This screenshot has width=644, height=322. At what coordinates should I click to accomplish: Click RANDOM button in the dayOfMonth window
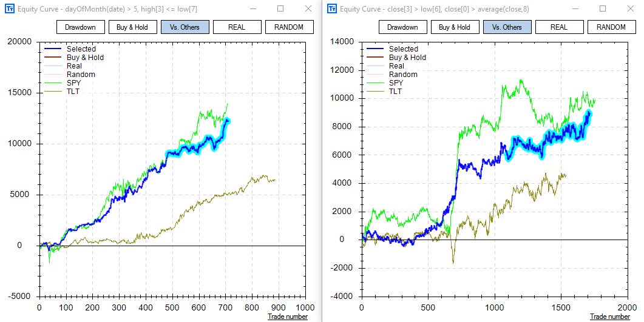[289, 27]
